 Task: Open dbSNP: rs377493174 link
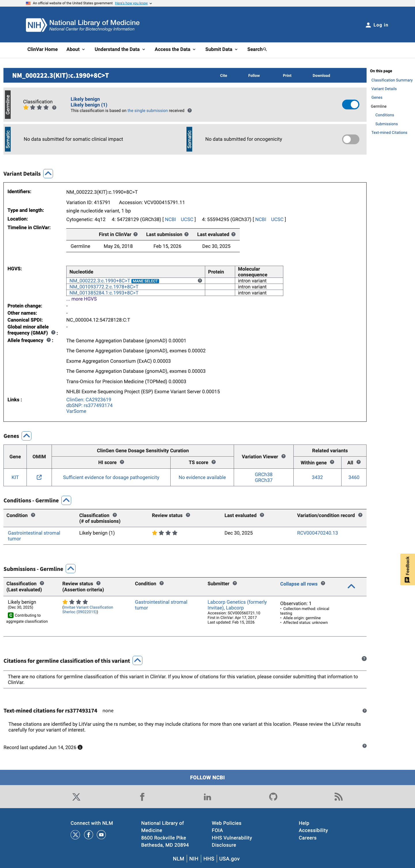tap(89, 405)
